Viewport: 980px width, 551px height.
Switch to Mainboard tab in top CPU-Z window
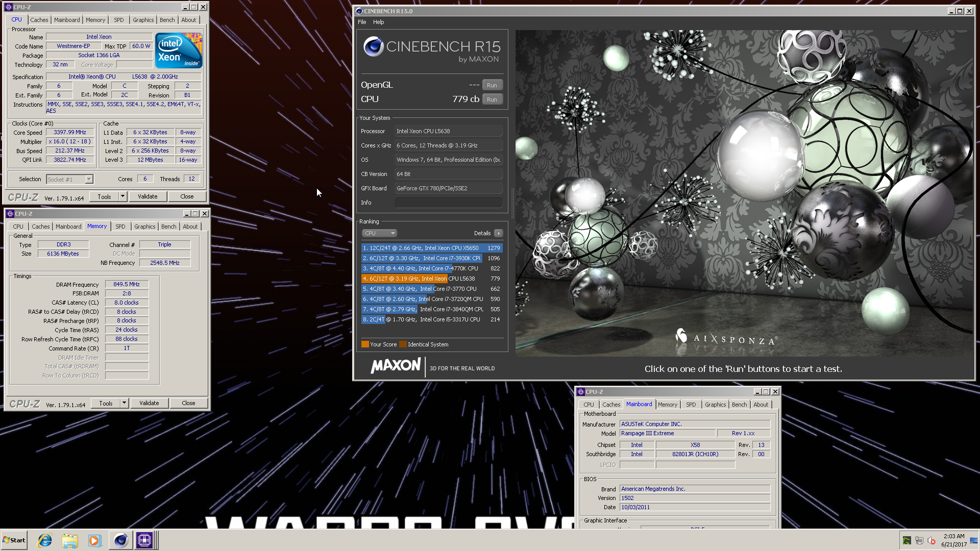coord(67,20)
